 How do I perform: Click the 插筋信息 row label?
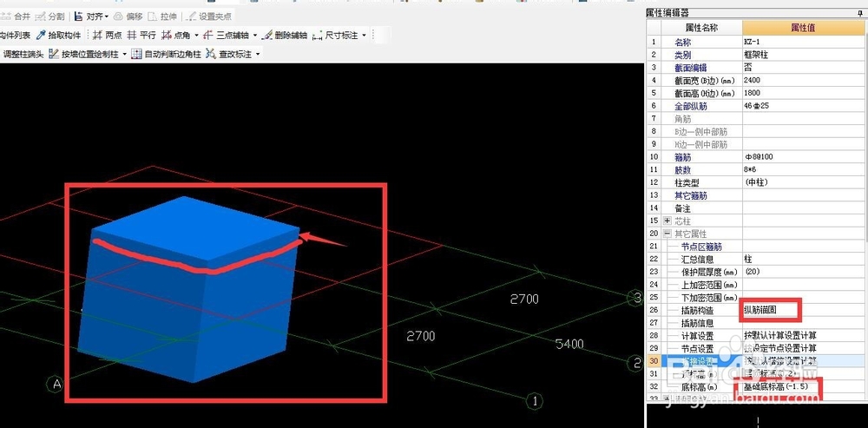click(x=698, y=323)
